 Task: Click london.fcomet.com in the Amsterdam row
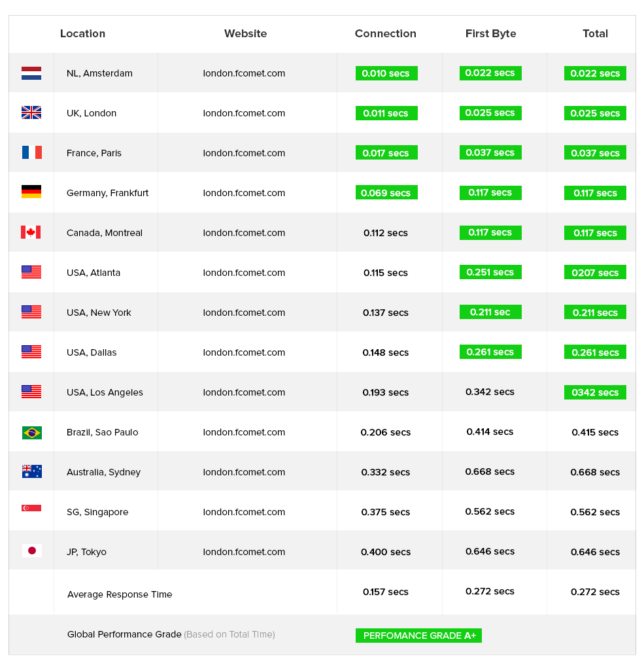244,73
